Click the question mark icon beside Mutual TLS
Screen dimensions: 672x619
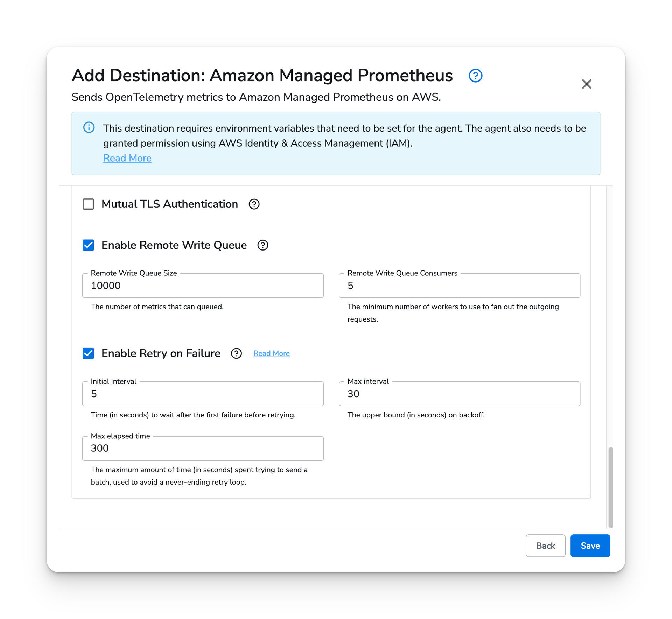(254, 204)
